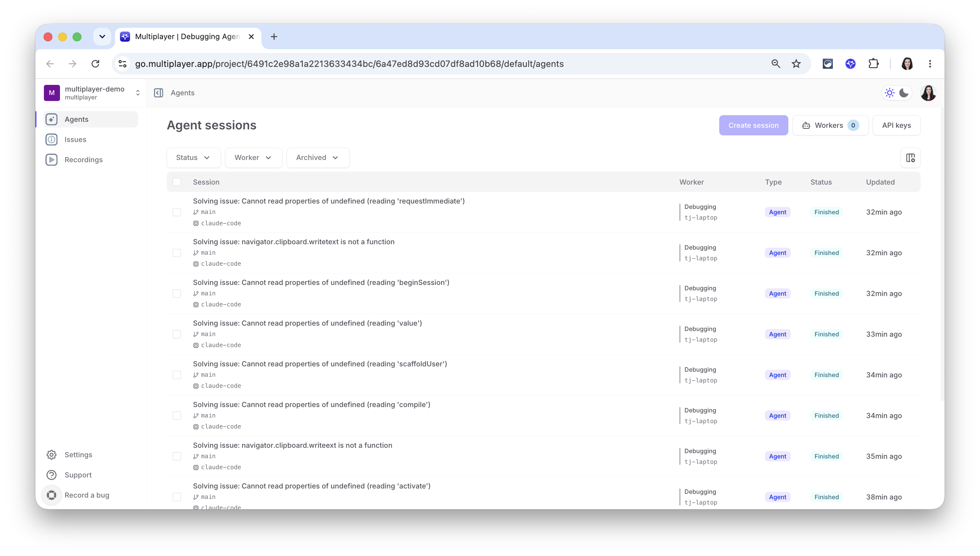Open the user avatar menu in the app header
980x556 pixels.
pos(929,93)
